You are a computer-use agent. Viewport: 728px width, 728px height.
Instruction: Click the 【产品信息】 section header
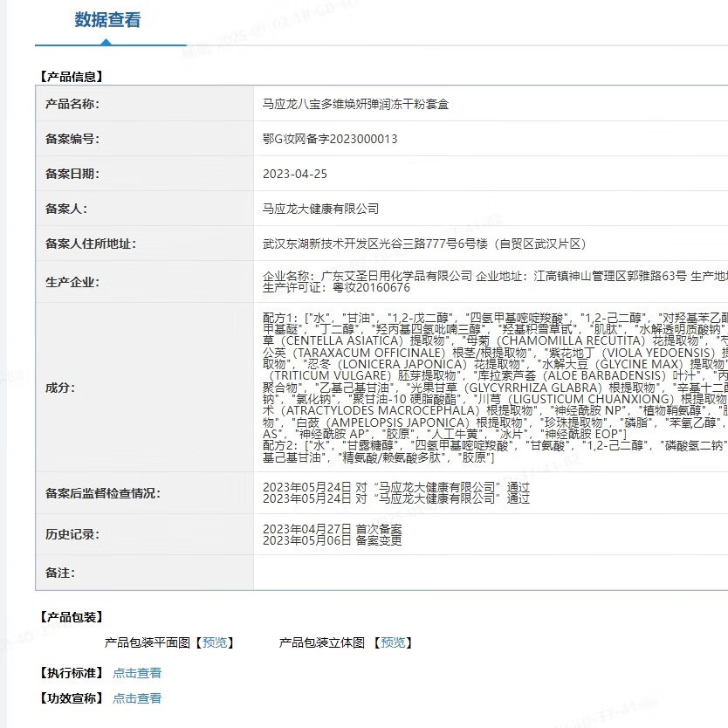pyautogui.click(x=72, y=76)
